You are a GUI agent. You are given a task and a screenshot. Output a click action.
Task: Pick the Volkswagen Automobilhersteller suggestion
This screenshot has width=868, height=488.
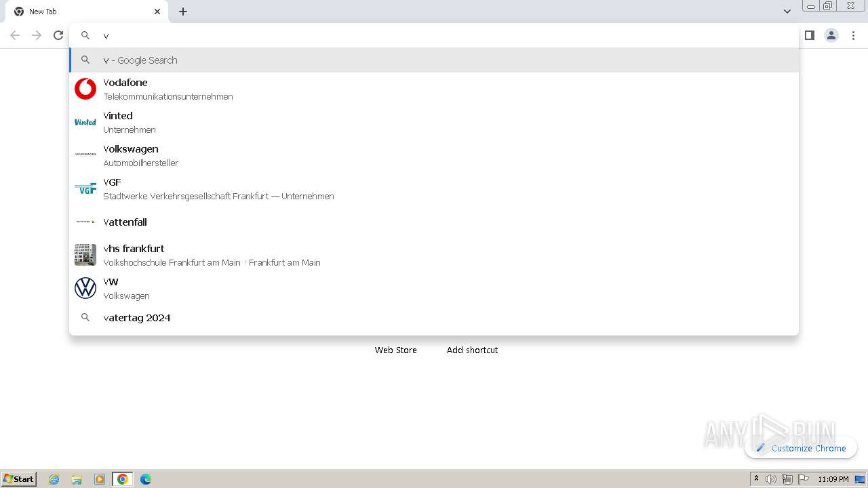(434, 155)
